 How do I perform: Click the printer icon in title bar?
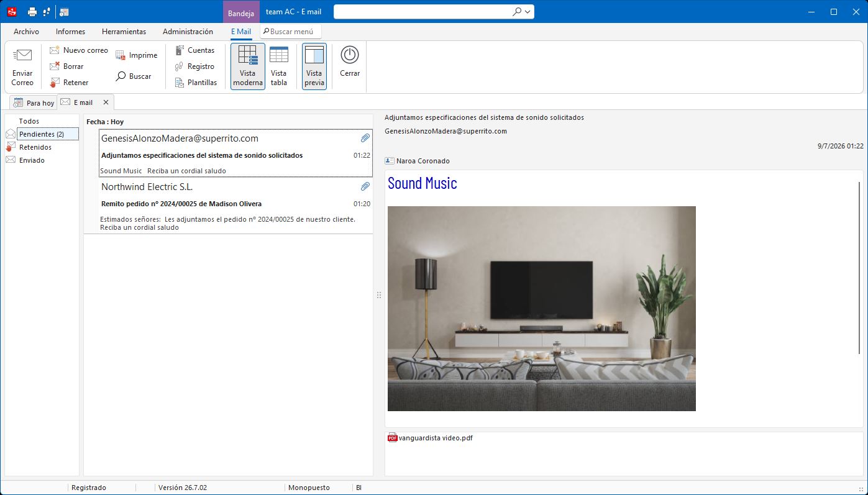click(32, 12)
